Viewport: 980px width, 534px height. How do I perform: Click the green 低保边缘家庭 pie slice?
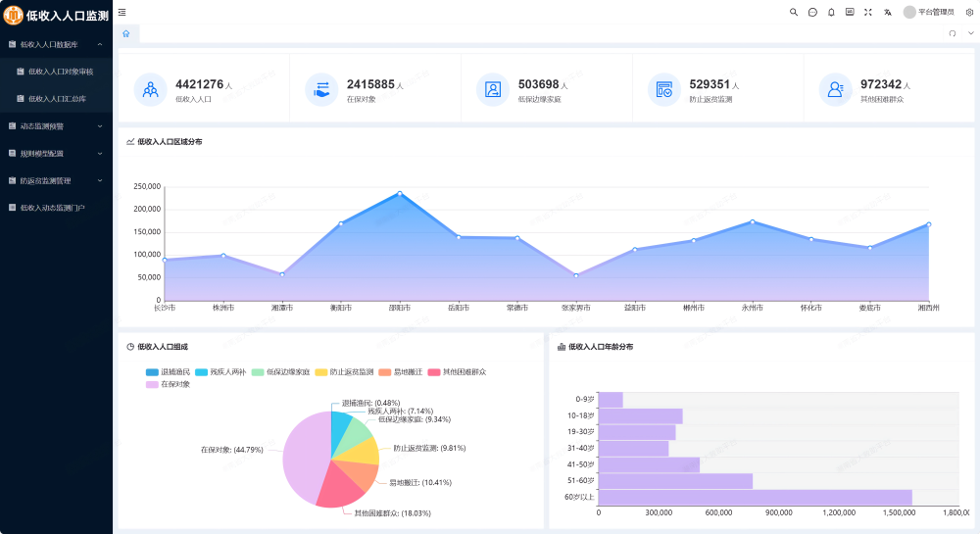coord(357,433)
